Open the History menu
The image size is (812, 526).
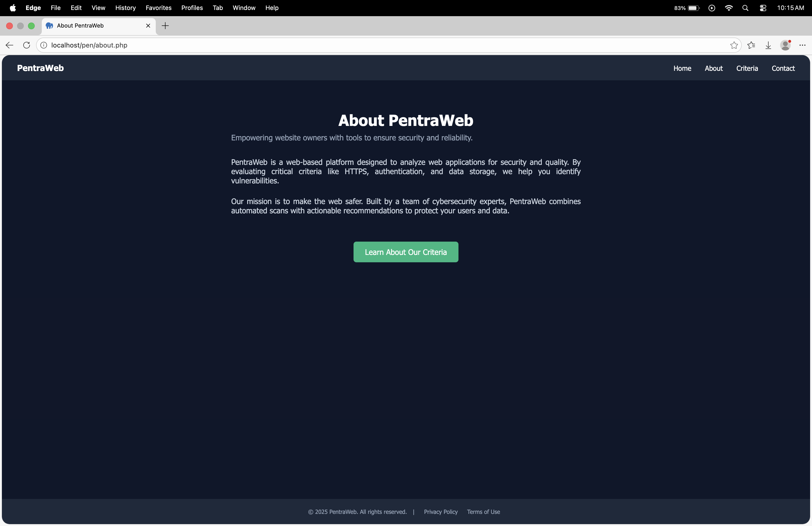[125, 8]
